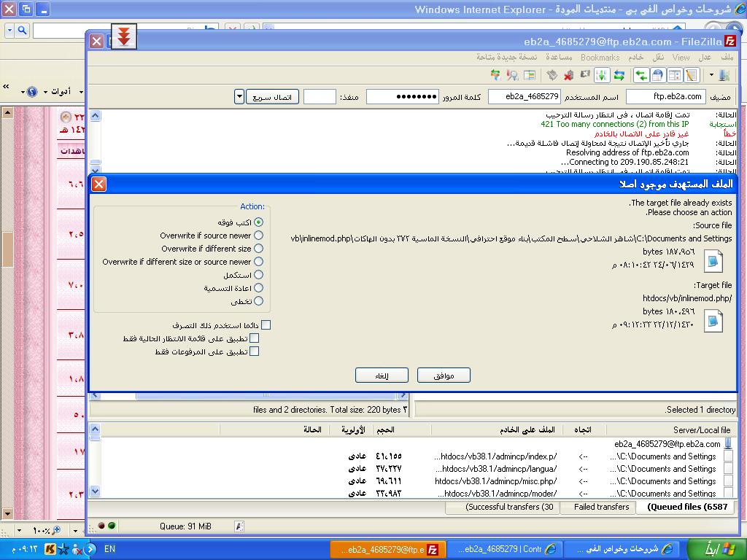Open the Site Manager icon
747x560 pixels.
[724, 75]
